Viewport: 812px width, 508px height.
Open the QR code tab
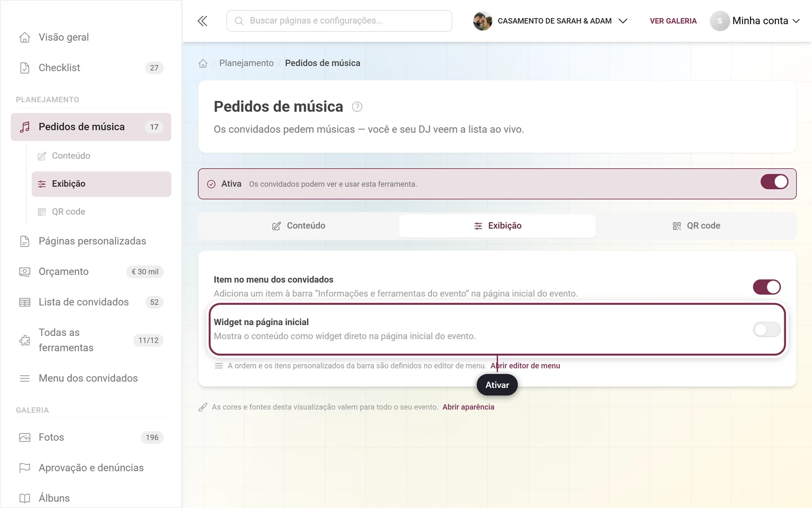696,226
